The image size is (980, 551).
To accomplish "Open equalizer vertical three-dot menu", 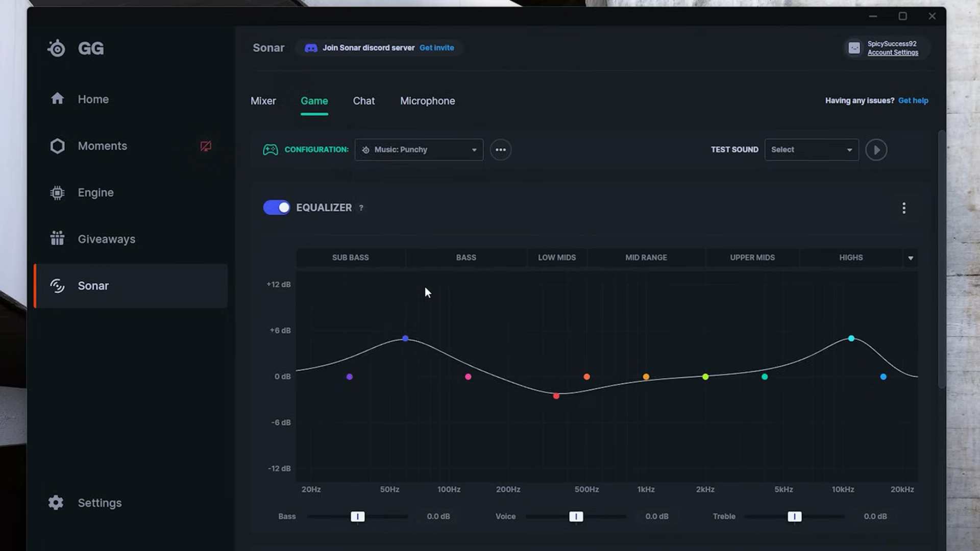I will point(904,208).
